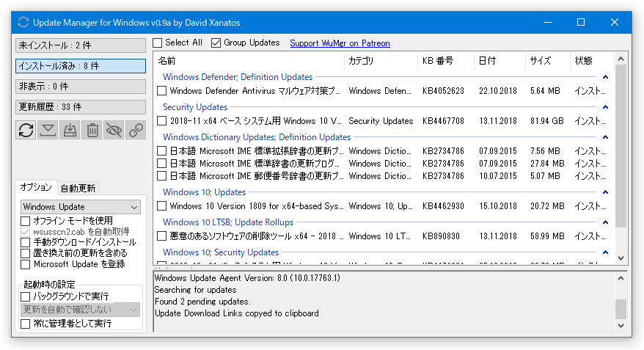This screenshot has width=644, height=350.
Task: Check the KB4467708 security update checkbox
Action: pyautogui.click(x=162, y=121)
